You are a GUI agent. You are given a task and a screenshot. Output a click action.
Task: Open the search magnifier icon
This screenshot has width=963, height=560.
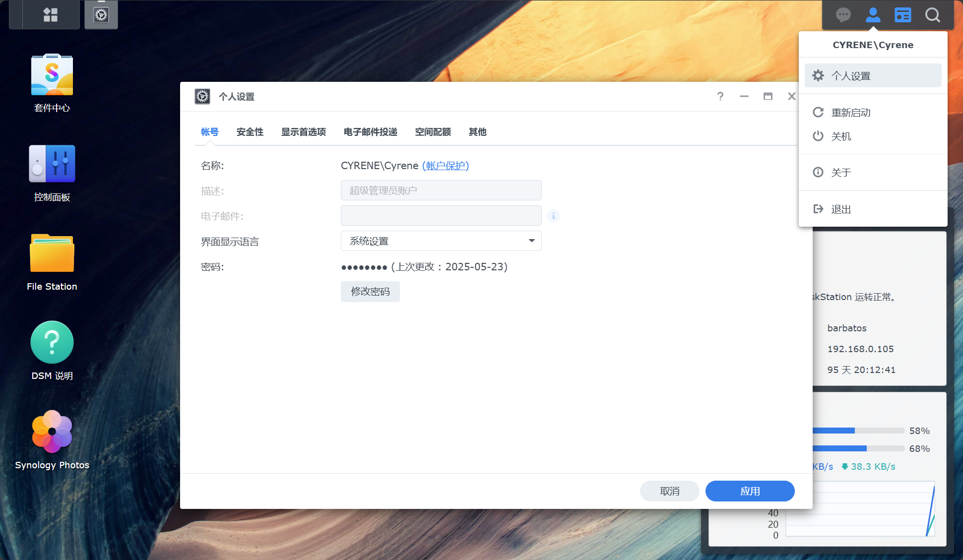click(x=932, y=15)
